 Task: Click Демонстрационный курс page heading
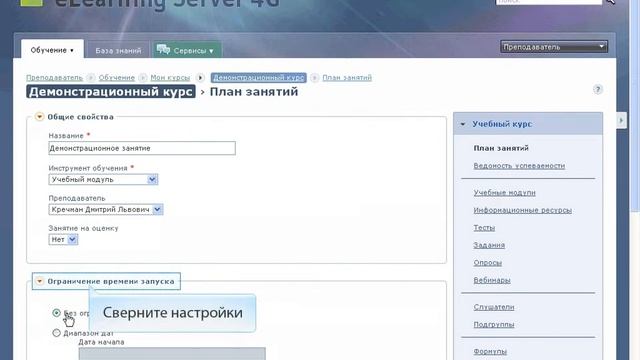(111, 92)
